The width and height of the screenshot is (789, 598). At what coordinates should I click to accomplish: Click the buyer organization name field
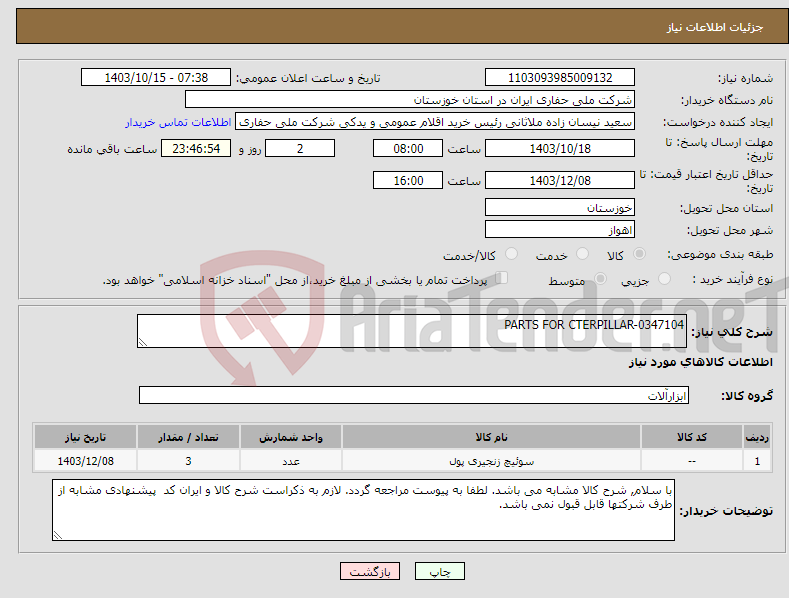[x=410, y=100]
